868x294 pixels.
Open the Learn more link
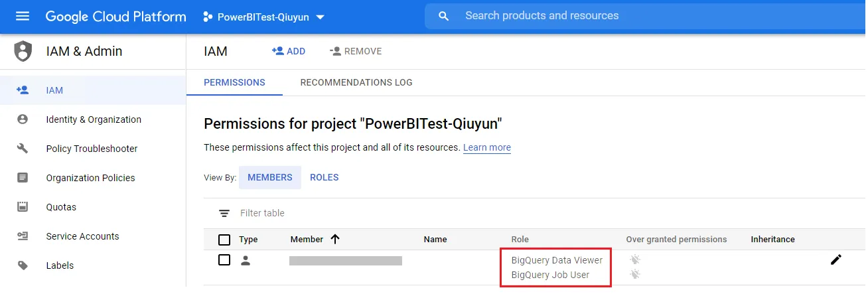487,147
